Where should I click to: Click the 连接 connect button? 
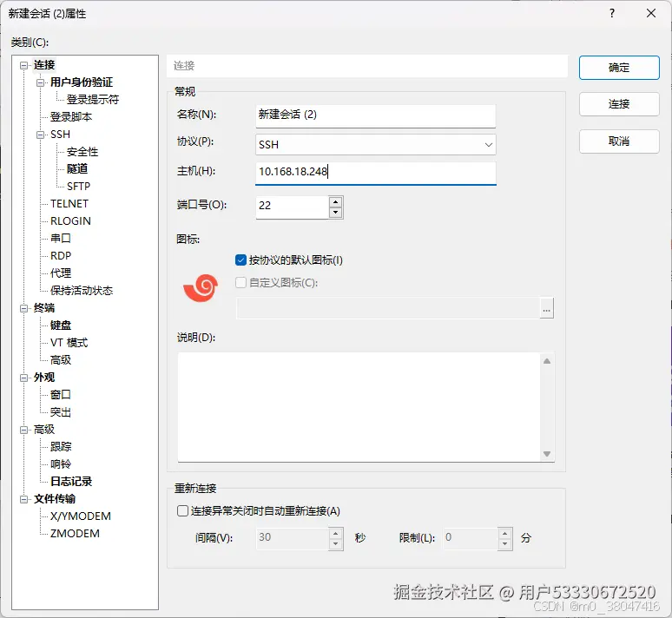[x=619, y=104]
